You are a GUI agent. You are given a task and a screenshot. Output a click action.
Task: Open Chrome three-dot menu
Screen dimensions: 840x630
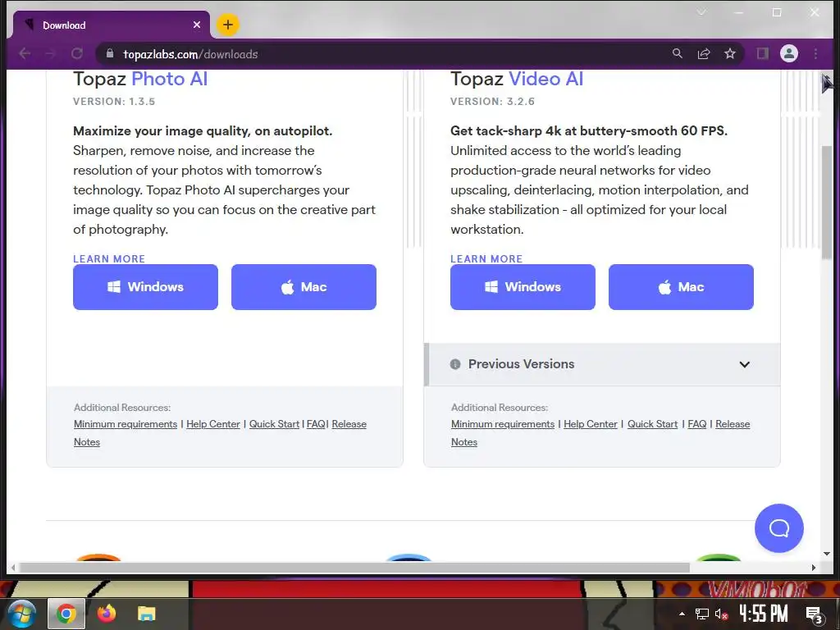(815, 53)
